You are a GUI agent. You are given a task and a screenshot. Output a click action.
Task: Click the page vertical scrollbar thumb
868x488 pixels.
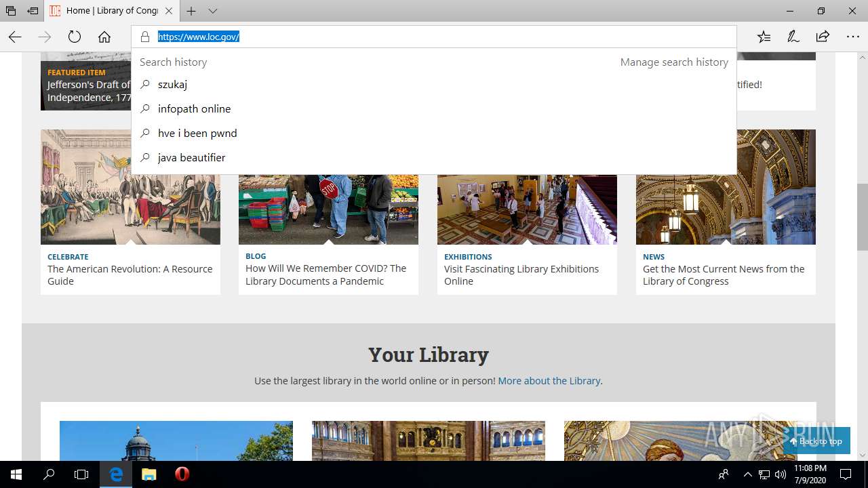862,216
